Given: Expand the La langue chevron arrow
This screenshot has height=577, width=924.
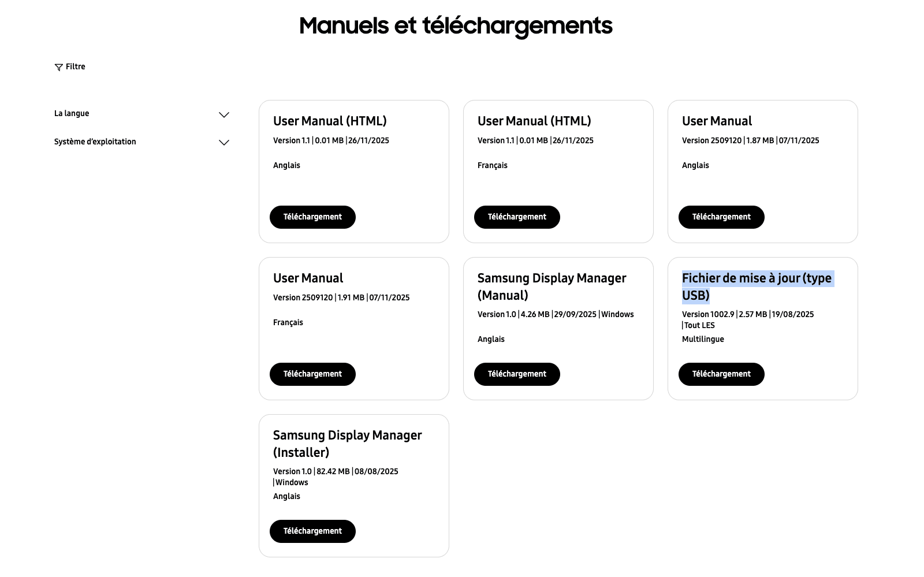Looking at the screenshot, I should pyautogui.click(x=224, y=115).
